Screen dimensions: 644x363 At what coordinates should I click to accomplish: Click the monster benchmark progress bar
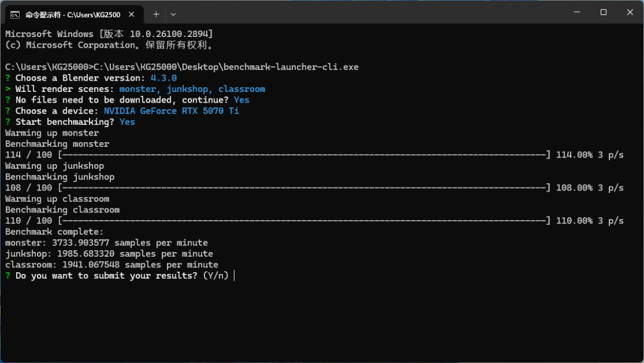pos(304,155)
